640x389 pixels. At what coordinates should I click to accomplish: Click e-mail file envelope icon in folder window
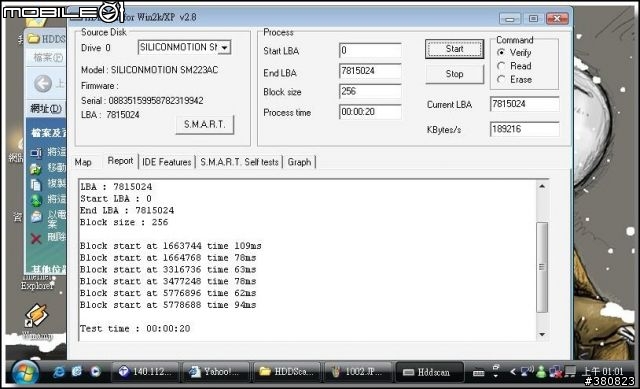(x=36, y=216)
